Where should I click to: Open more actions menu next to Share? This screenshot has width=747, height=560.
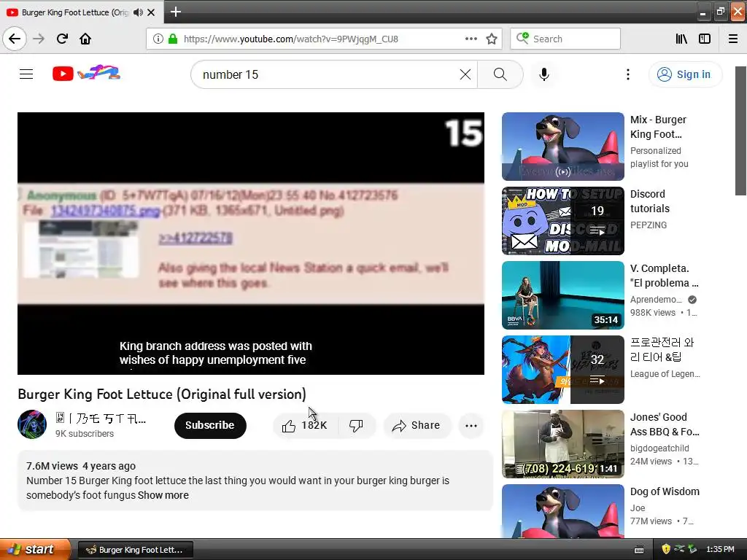click(471, 425)
